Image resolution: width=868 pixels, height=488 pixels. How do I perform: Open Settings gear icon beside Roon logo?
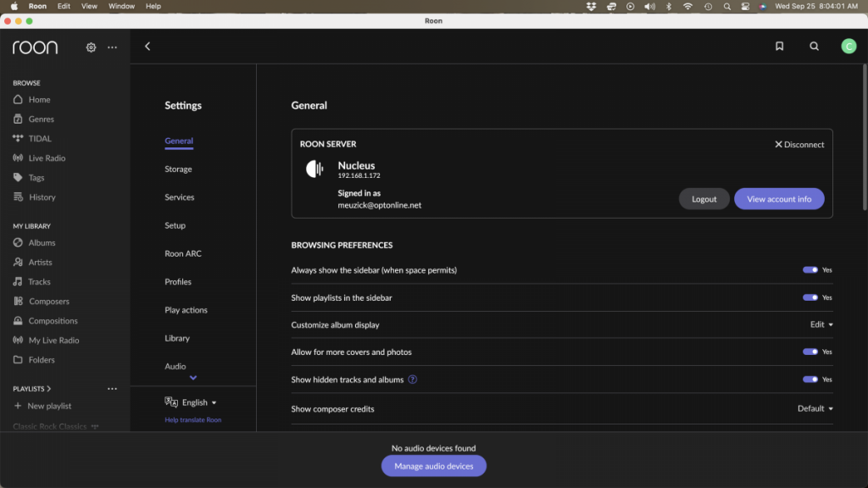tap(91, 47)
